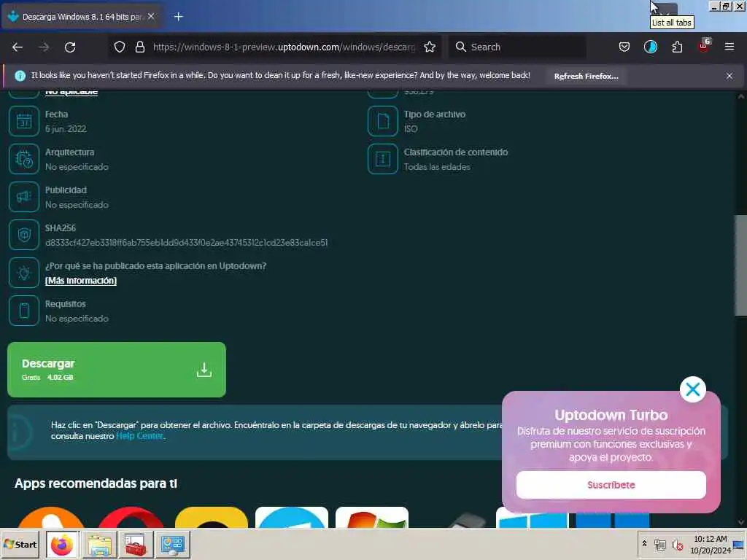This screenshot has height=560, width=747.
Task: Click the page vertical scrollbar thumb
Action: pos(741,265)
